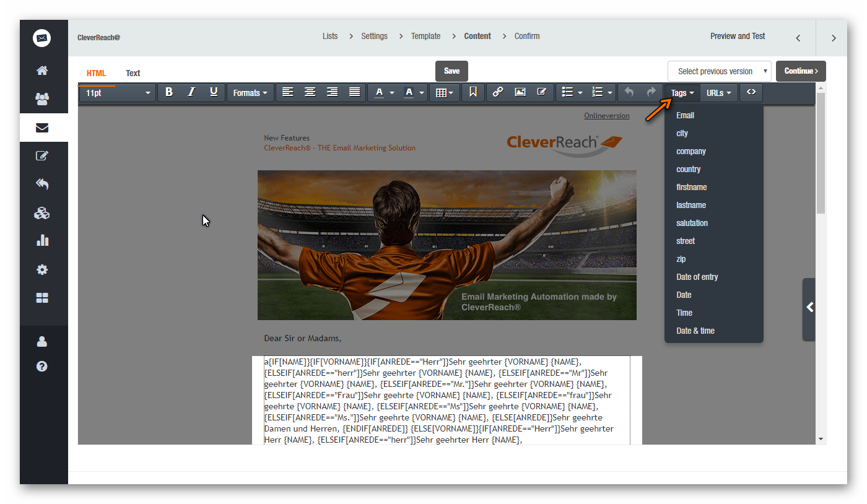Switch to the Text tab
This screenshot has height=504, width=867.
tap(133, 73)
